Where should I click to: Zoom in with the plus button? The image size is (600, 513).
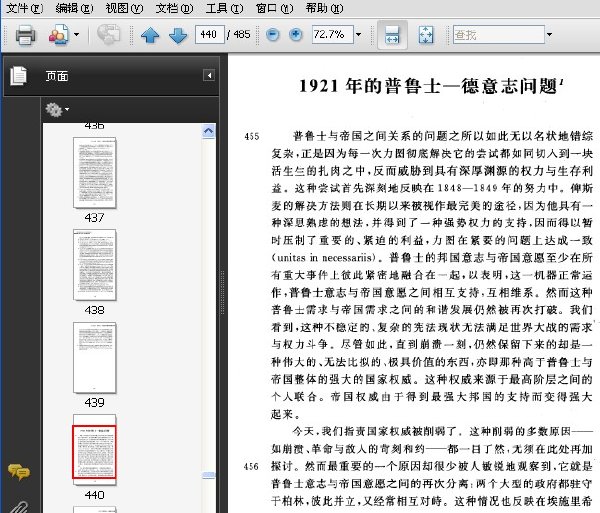pyautogui.click(x=295, y=35)
